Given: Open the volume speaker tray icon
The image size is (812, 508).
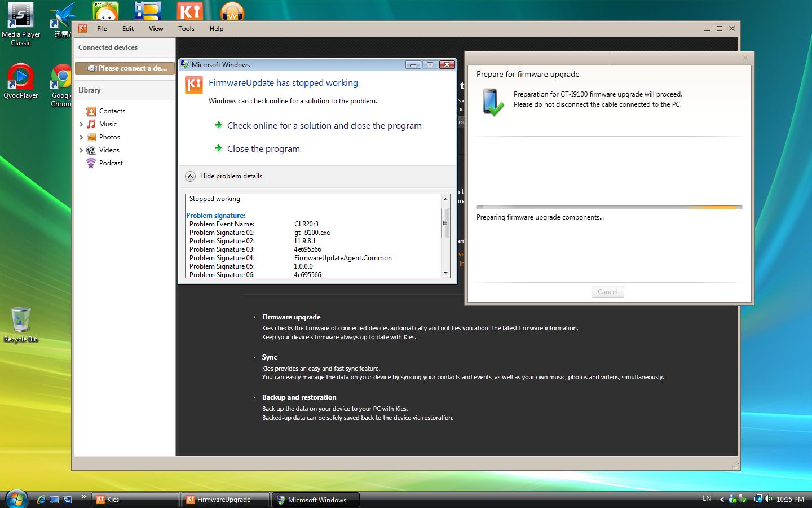Looking at the screenshot, I should tap(768, 499).
